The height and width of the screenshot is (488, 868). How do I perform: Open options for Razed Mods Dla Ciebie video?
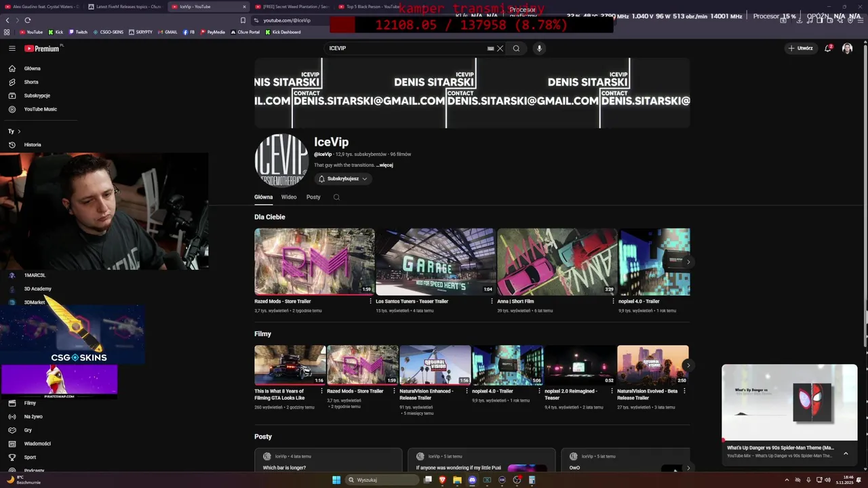pyautogui.click(x=370, y=302)
